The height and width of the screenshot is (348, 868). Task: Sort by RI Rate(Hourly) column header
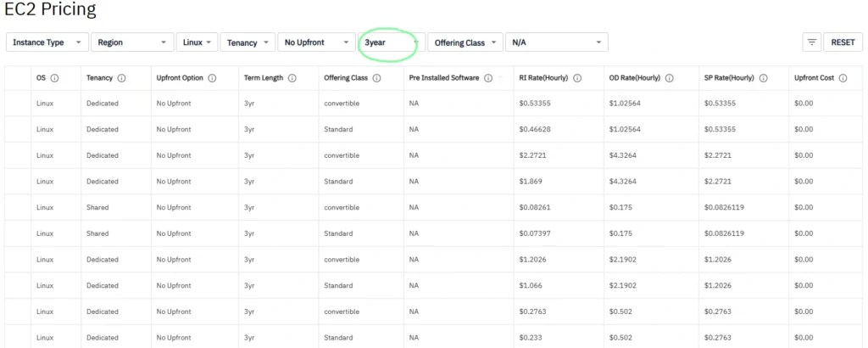(543, 78)
